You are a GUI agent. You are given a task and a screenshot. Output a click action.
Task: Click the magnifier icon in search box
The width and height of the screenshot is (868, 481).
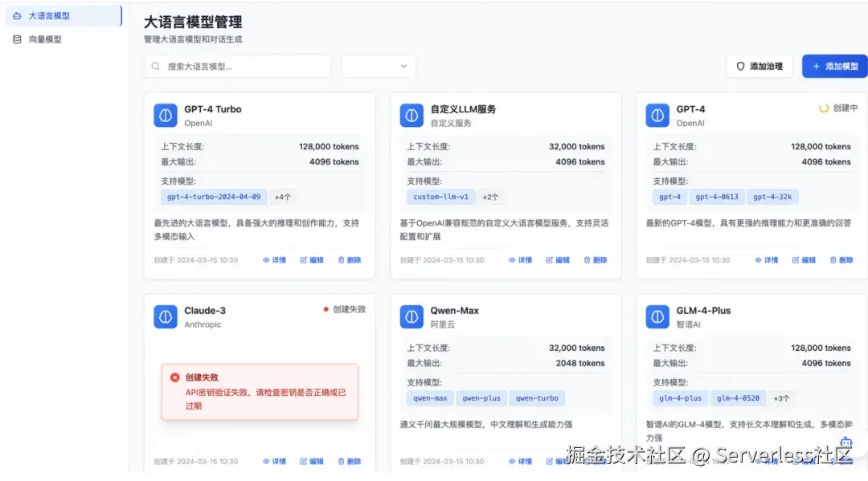pyautogui.click(x=156, y=67)
